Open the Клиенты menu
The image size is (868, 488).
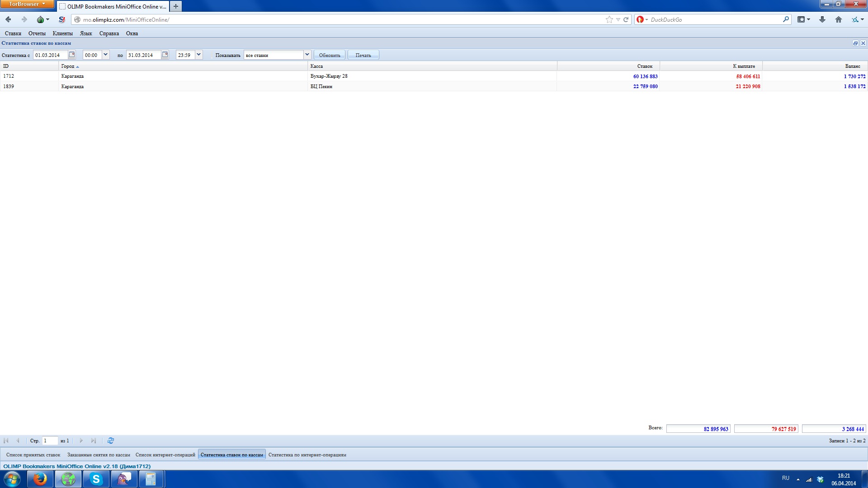pos(62,33)
